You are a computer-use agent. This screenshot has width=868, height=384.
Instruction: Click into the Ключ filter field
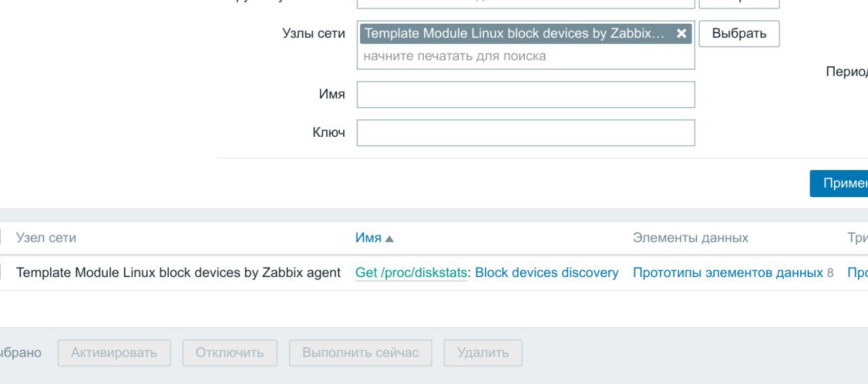coord(526,133)
